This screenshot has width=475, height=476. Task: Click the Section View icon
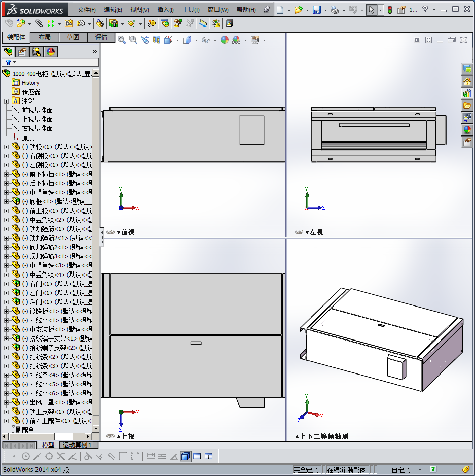(157, 40)
